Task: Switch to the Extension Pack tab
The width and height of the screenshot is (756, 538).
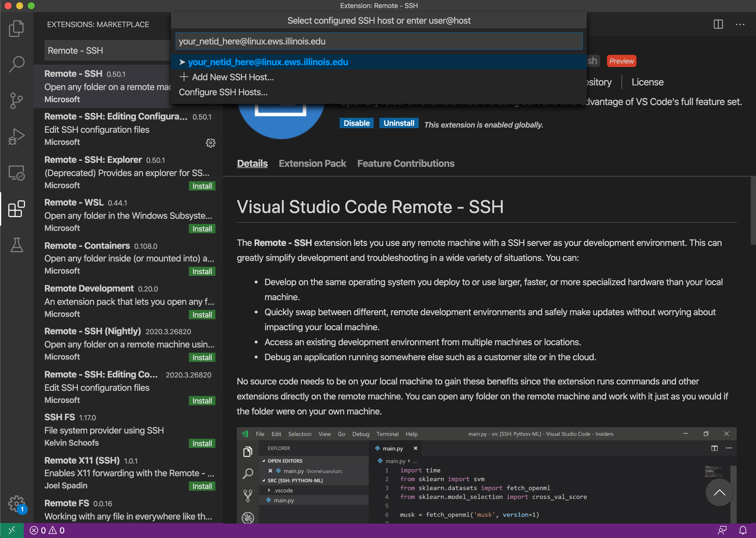Action: point(312,164)
